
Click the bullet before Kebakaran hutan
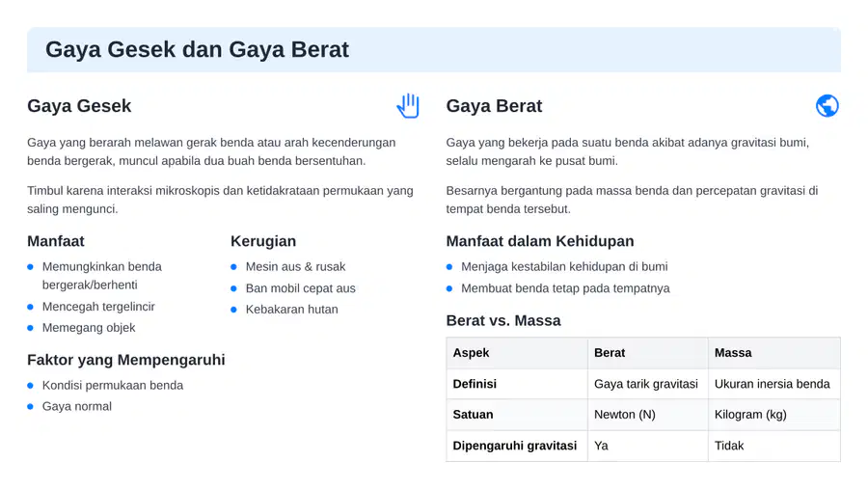coord(233,310)
